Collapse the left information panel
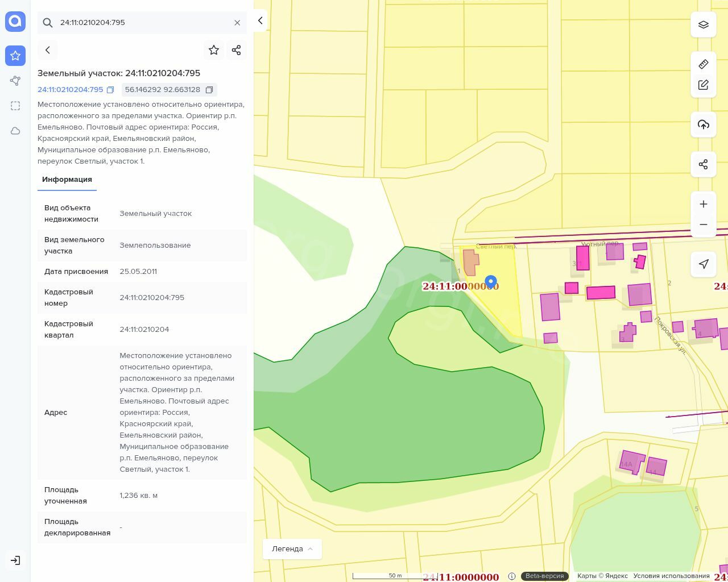The height and width of the screenshot is (582, 728). pos(260,20)
